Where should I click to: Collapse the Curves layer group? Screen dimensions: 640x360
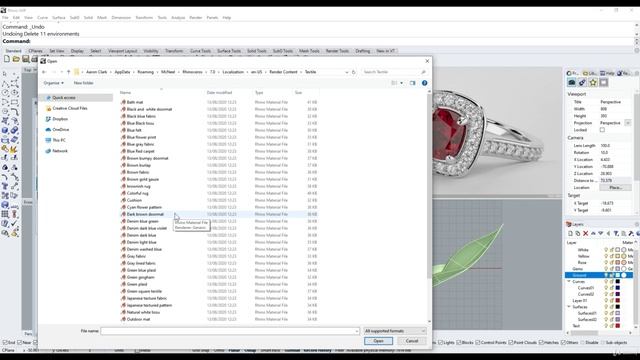coord(569,281)
